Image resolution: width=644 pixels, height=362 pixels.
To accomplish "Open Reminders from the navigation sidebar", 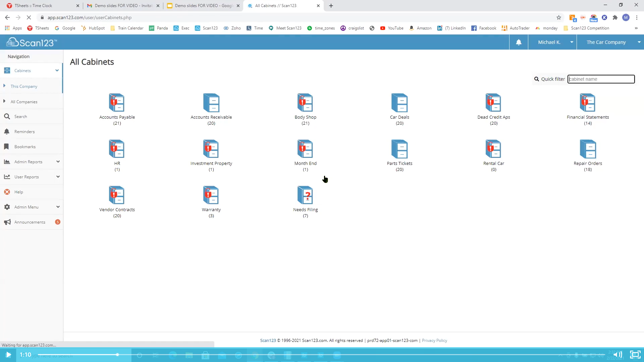I will click(x=24, y=131).
